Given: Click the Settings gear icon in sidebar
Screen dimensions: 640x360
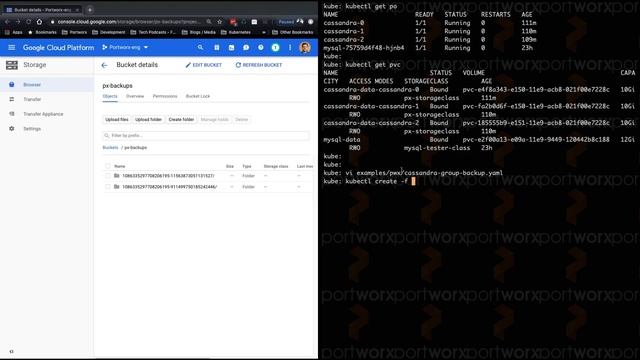Looking at the screenshot, I should [x=11, y=129].
